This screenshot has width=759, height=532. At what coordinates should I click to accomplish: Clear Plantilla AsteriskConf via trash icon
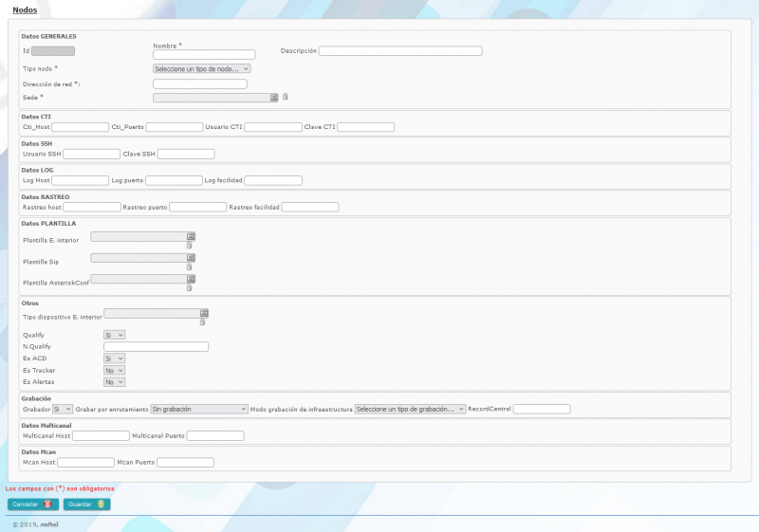pyautogui.click(x=189, y=287)
